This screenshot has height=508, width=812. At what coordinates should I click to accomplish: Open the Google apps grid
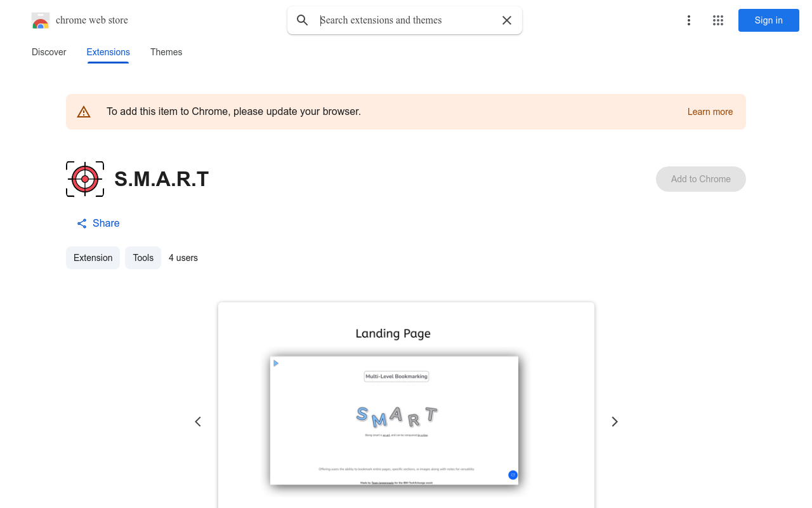718,20
